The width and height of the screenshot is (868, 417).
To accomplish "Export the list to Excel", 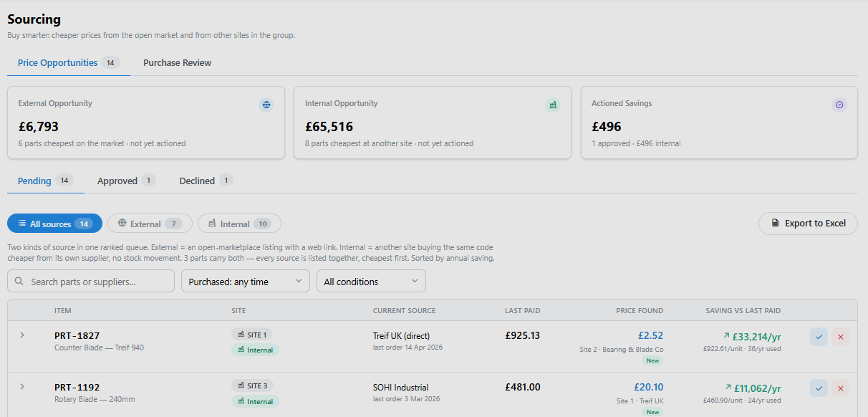I will coord(808,223).
